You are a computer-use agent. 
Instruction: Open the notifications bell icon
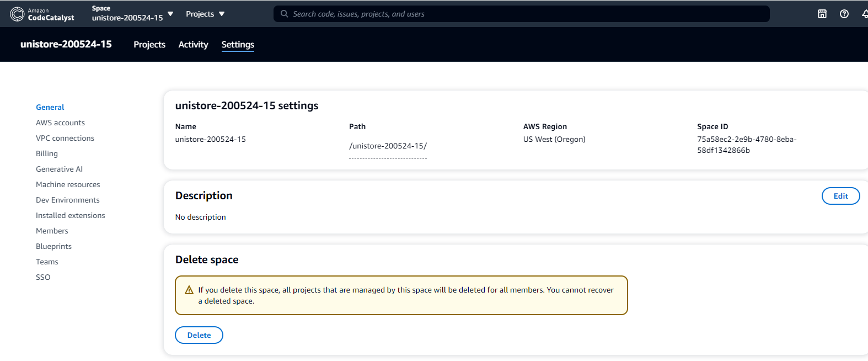click(x=865, y=14)
